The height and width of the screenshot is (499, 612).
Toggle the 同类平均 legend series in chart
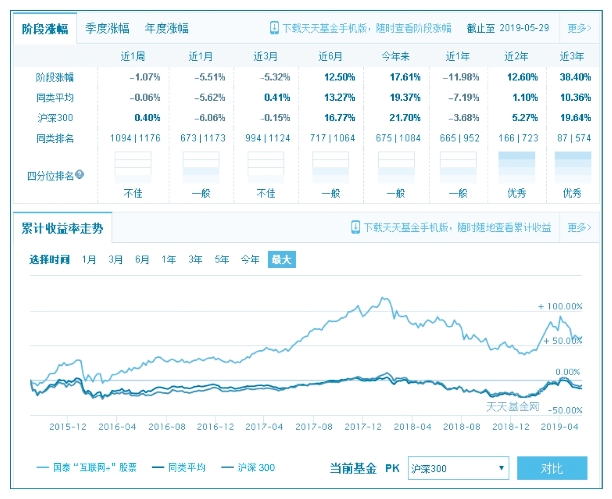(x=178, y=467)
